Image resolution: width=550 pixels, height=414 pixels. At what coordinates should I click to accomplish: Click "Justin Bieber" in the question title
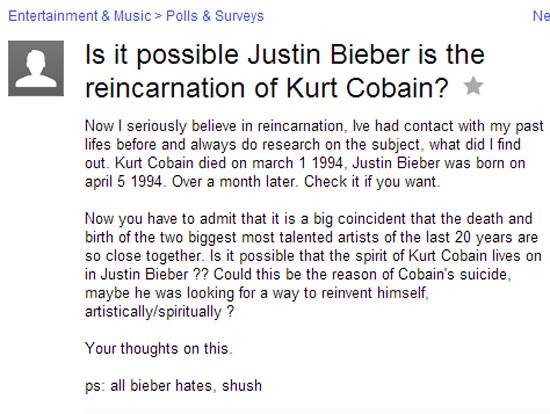click(329, 55)
